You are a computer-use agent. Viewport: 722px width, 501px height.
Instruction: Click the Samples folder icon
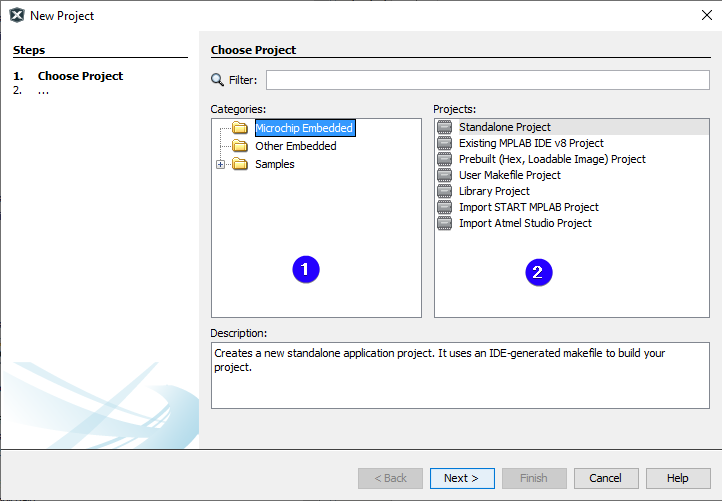(x=239, y=164)
